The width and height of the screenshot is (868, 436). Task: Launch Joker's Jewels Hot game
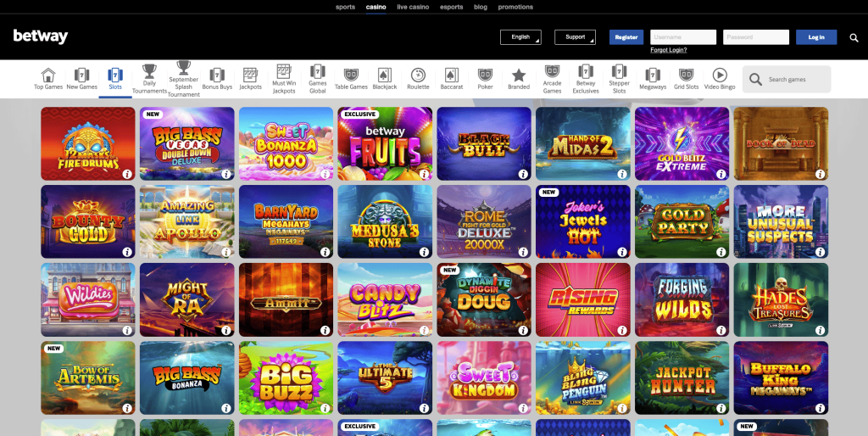click(583, 221)
